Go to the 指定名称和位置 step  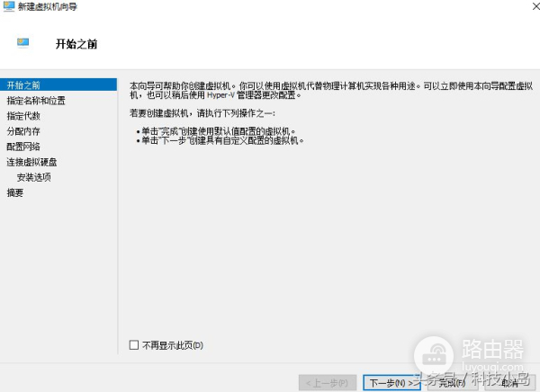36,101
